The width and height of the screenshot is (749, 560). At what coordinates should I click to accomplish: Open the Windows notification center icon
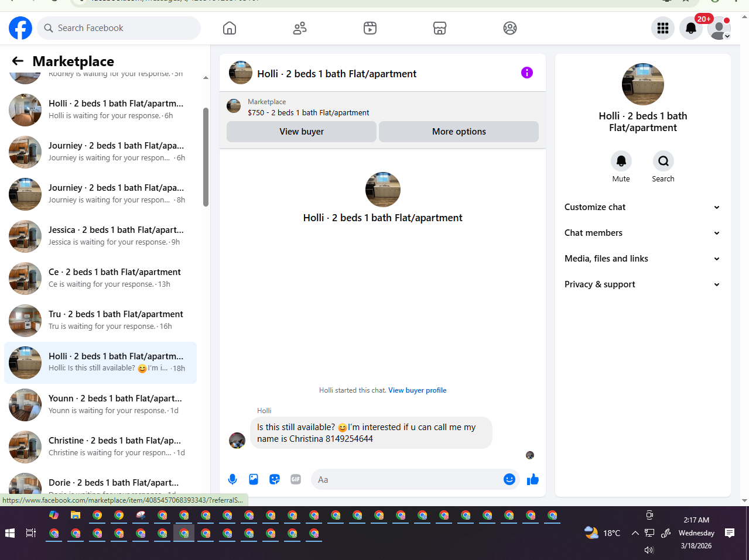pyautogui.click(x=730, y=533)
